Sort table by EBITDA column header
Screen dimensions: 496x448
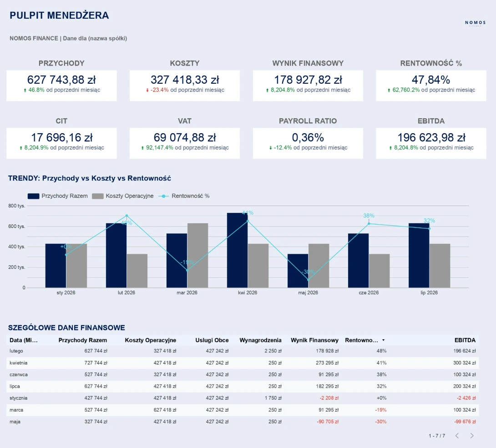[x=465, y=340]
